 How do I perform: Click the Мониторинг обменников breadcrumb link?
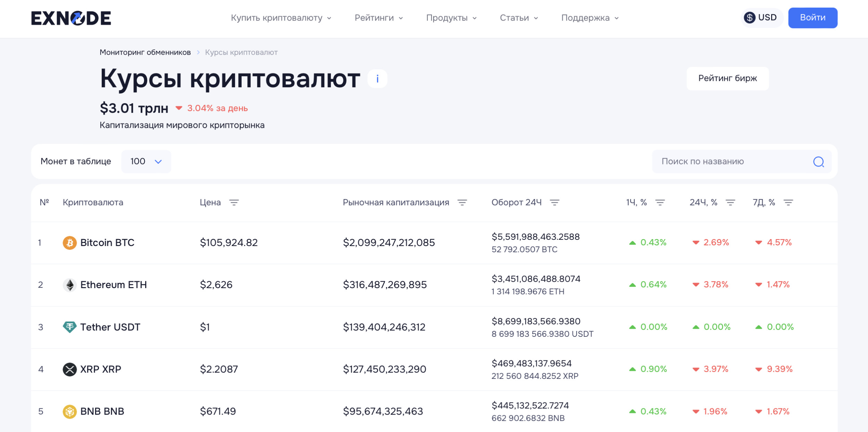(x=145, y=52)
